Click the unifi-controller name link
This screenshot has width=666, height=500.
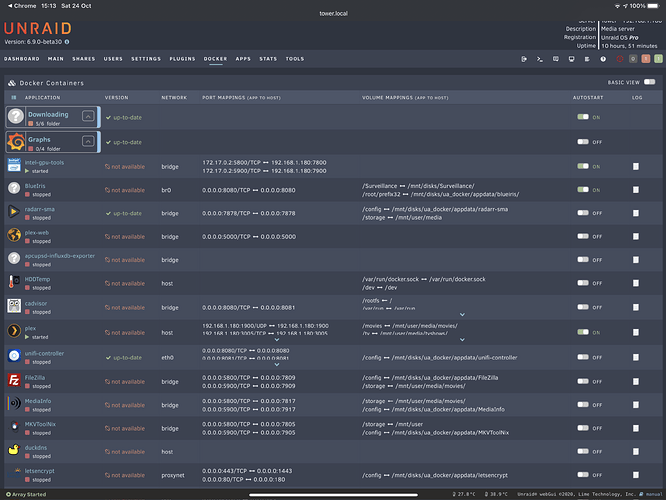(x=44, y=353)
